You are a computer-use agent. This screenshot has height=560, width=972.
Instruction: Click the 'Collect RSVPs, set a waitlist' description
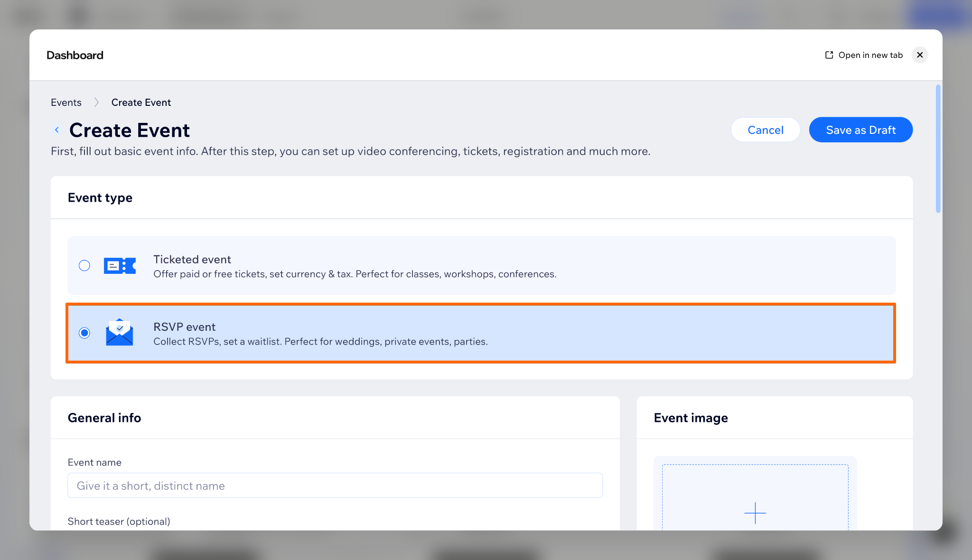coord(320,341)
